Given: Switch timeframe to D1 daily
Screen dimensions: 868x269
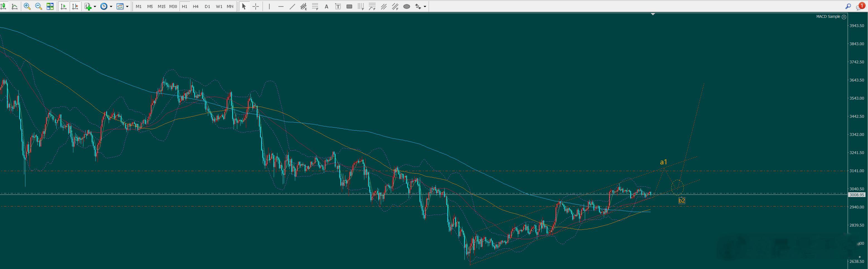Looking at the screenshot, I should tap(207, 6).
